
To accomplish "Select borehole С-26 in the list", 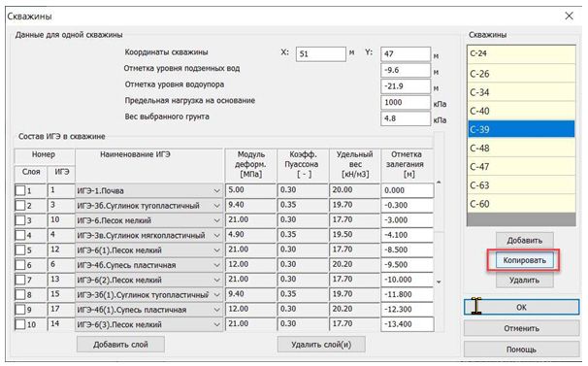I will [521, 73].
